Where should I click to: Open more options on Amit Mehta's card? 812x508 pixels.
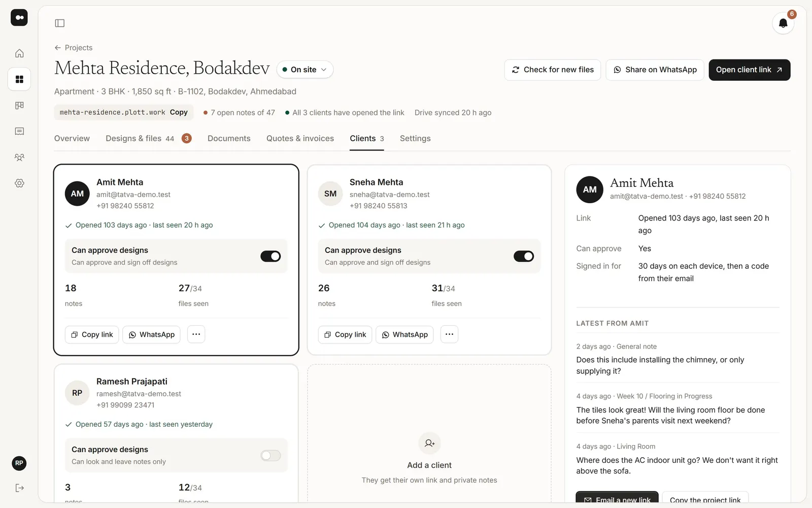[196, 334]
